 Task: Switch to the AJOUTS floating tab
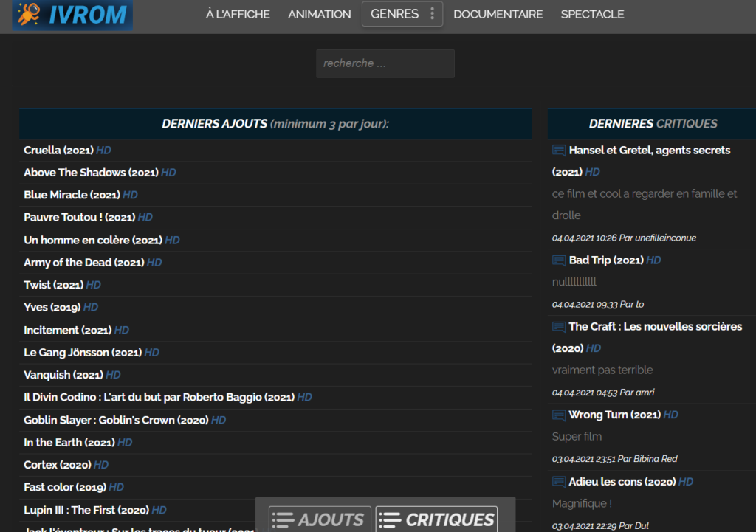pos(320,519)
